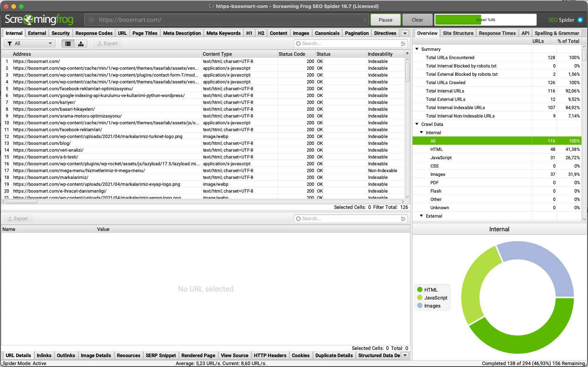Switch to tree view using hierarchy icon
The image size is (588, 367).
[x=81, y=44]
